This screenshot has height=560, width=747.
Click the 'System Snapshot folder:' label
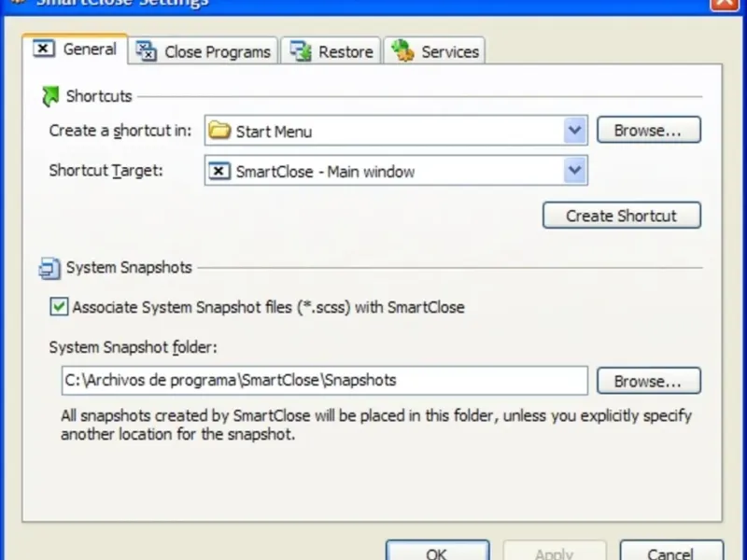click(x=133, y=347)
